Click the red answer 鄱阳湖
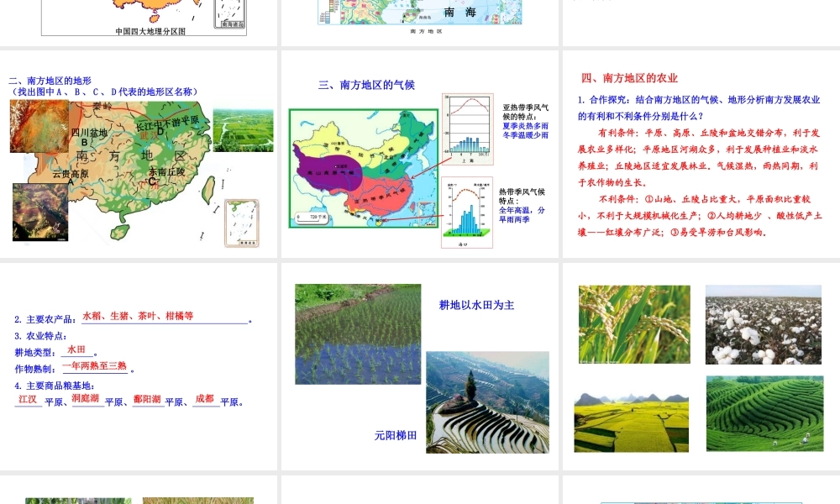Image resolution: width=840 pixels, height=504 pixels. point(147,399)
